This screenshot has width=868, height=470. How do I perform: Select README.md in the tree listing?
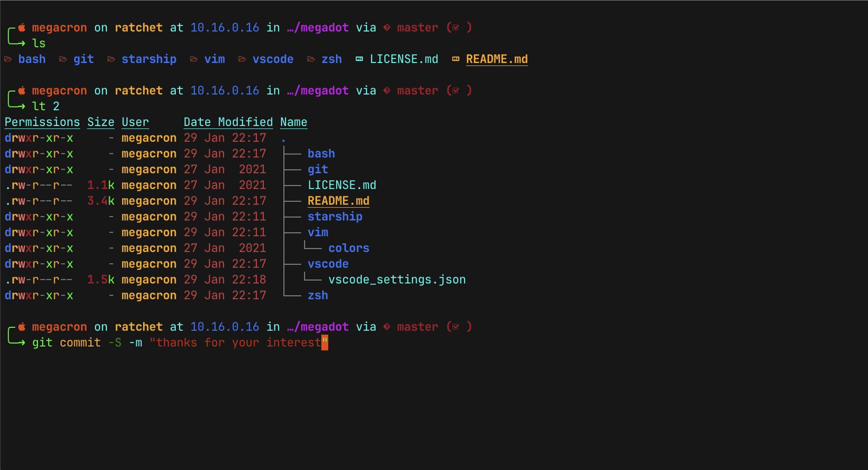(339, 201)
